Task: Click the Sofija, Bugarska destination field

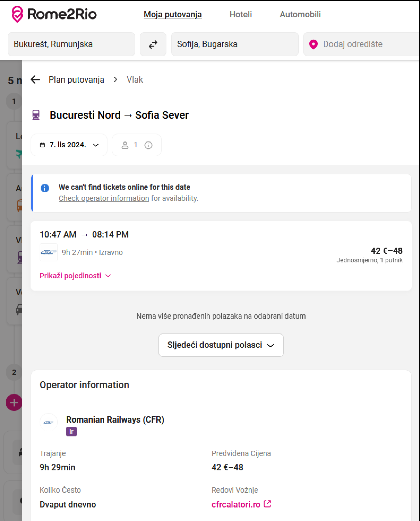Action: (234, 44)
